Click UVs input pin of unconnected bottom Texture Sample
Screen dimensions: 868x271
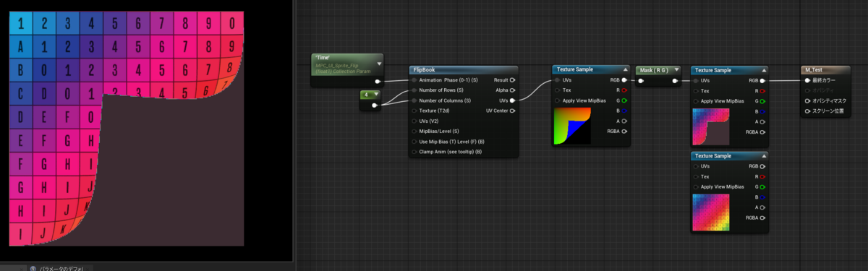(x=696, y=166)
